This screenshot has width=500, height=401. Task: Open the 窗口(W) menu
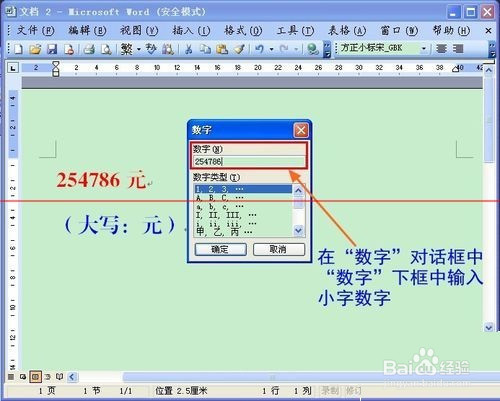399,31
